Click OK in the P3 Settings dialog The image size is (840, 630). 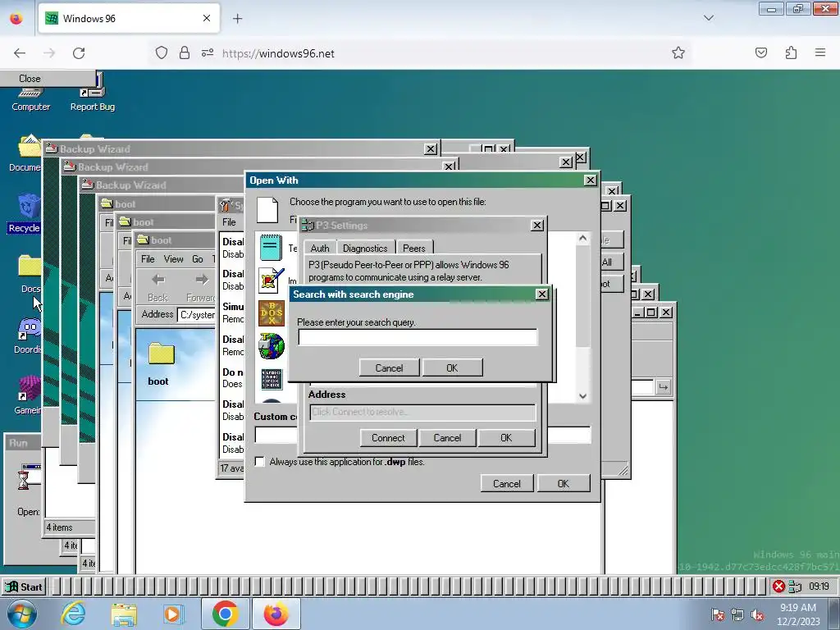point(506,438)
